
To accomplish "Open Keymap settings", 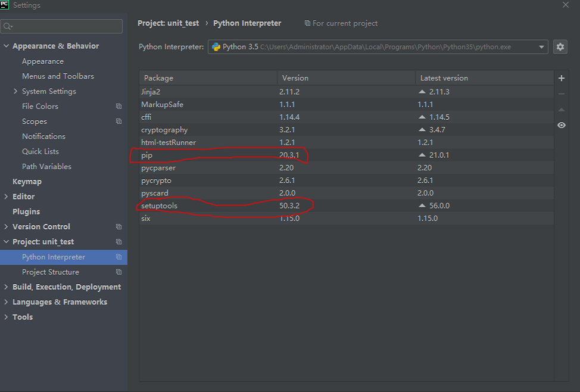I will [27, 182].
